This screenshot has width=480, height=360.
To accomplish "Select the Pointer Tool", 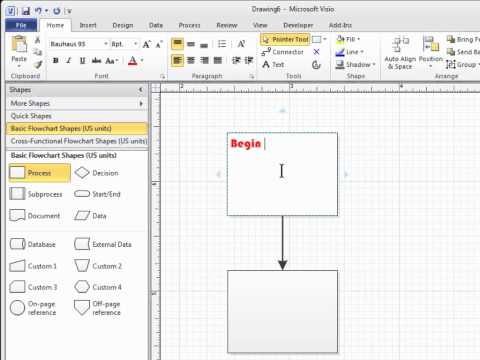I will tap(285, 39).
